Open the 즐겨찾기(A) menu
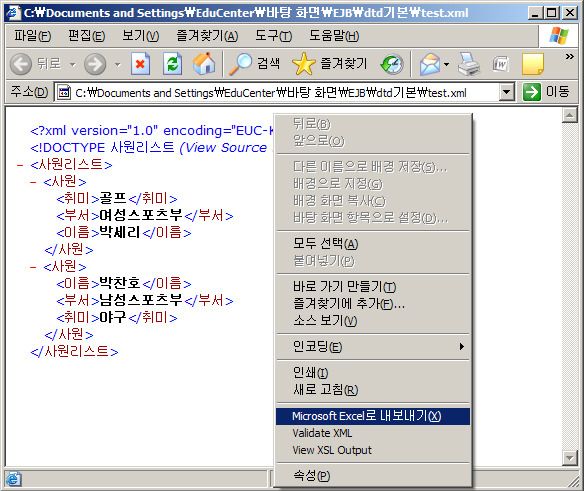584x491 pixels. point(207,36)
